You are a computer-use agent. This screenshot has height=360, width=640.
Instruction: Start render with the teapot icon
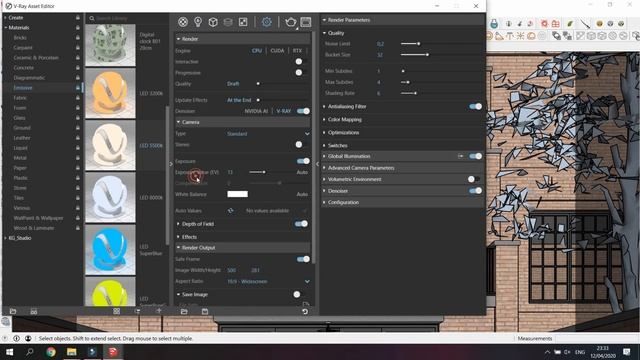coord(291,22)
